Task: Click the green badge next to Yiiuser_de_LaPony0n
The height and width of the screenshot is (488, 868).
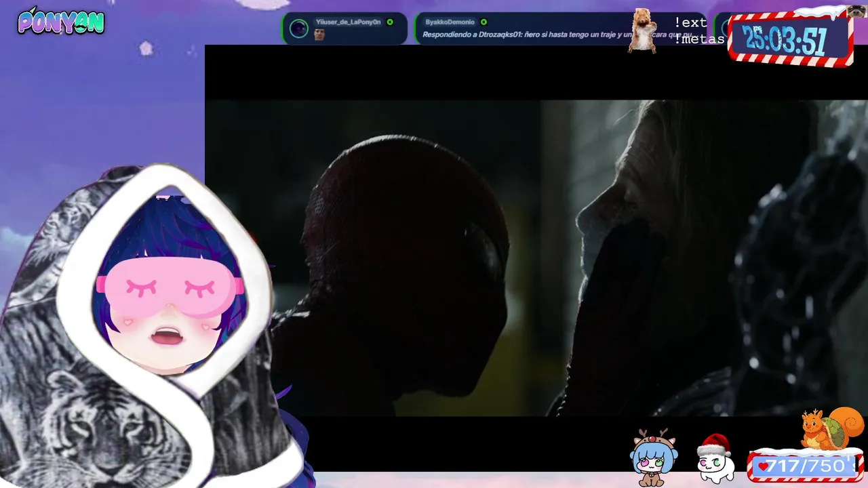Action: coord(390,22)
